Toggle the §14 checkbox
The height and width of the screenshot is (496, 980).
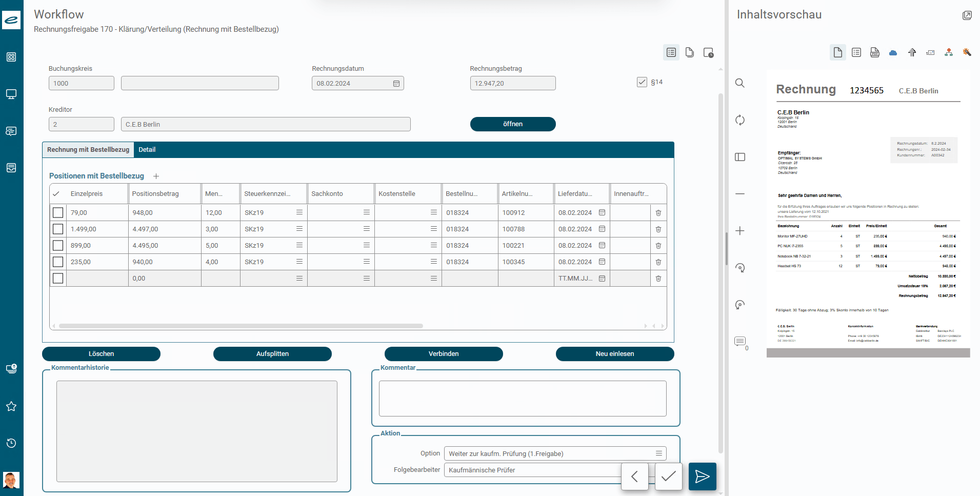click(642, 82)
